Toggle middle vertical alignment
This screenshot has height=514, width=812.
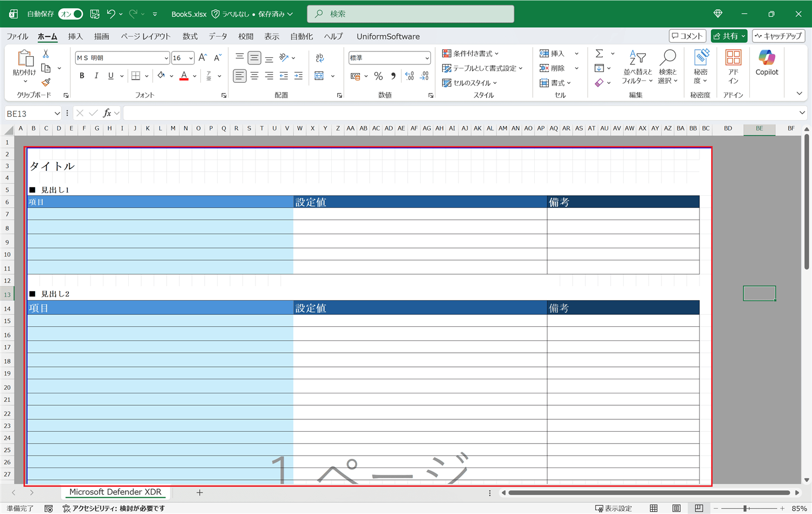[x=254, y=57]
